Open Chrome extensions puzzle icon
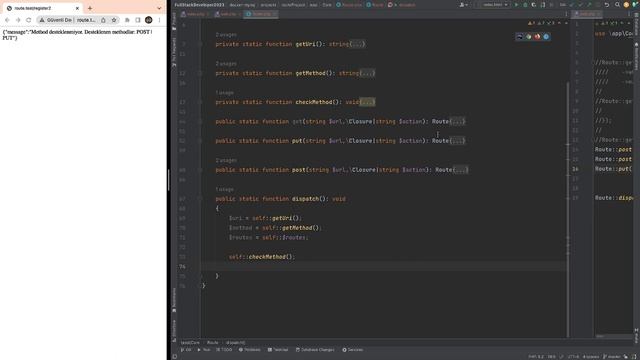This screenshot has width=640, height=360. coord(127,20)
